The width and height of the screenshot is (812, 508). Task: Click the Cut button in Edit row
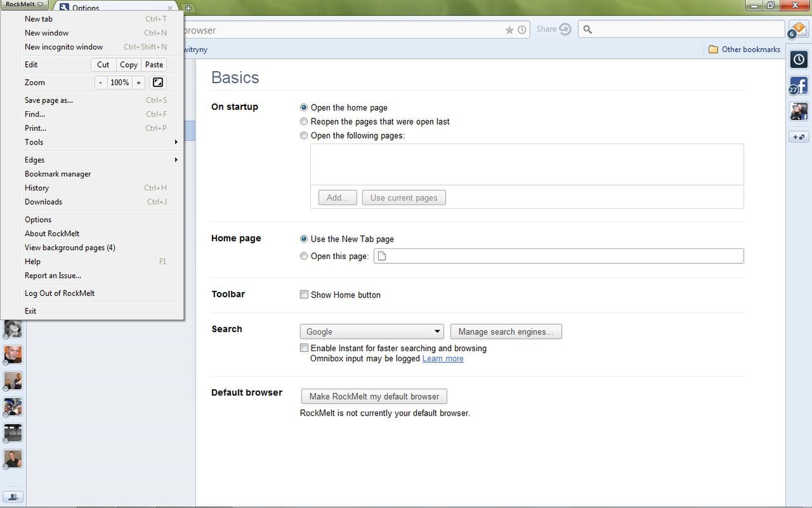tap(103, 65)
